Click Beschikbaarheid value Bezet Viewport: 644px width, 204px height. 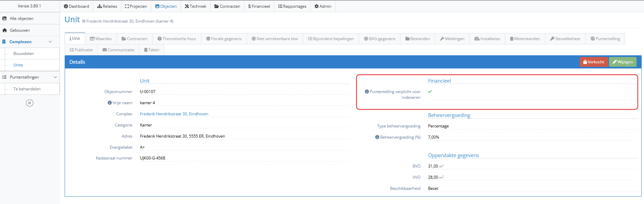tap(433, 188)
